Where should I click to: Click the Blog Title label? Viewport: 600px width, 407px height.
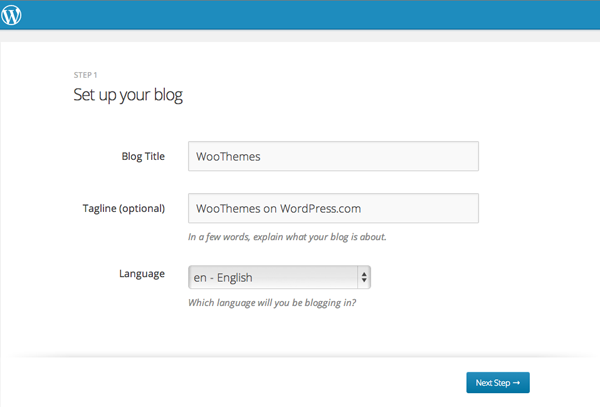point(143,156)
